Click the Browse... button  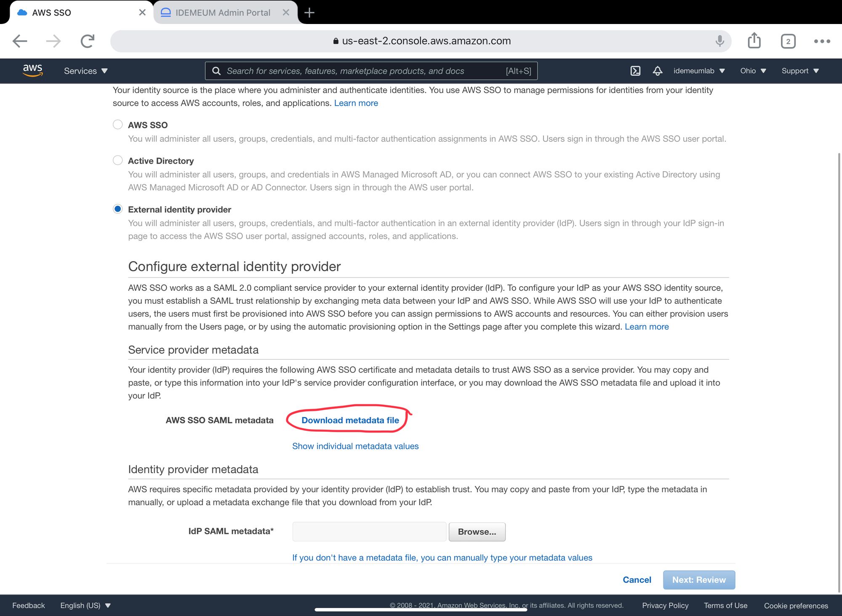477,531
